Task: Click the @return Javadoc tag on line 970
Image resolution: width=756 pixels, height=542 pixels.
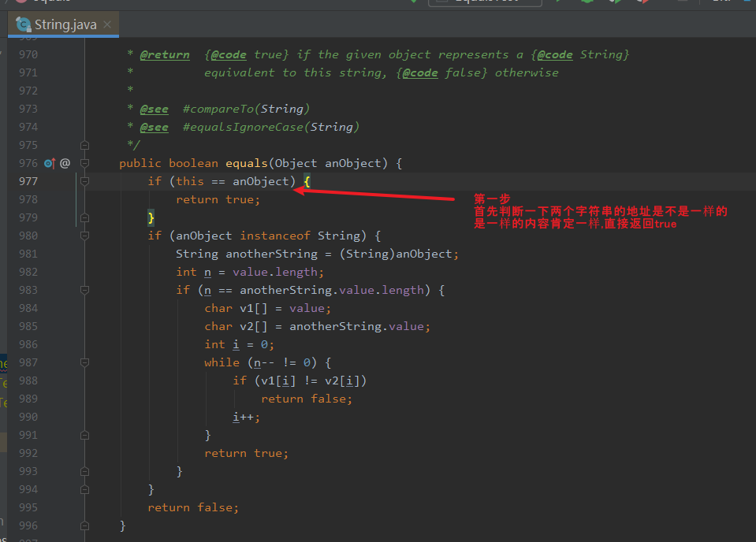Action: coord(165,55)
